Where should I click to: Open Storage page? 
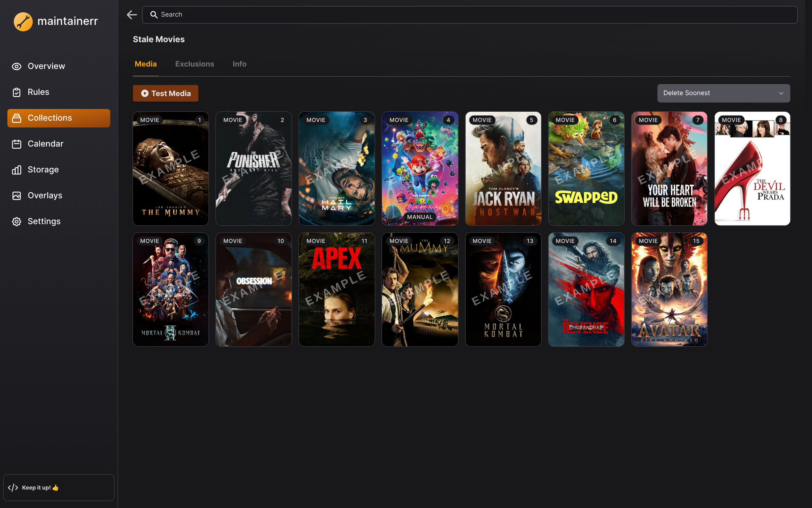(x=59, y=170)
